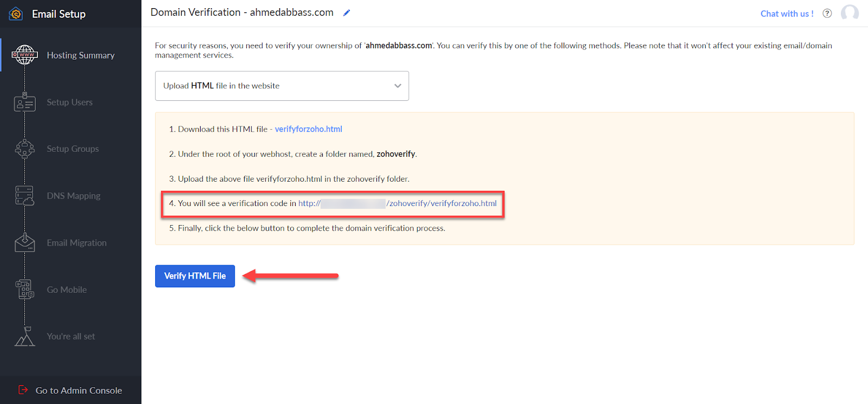Open the zohoverify/verifyforzoho.html verification URL

[x=398, y=203]
